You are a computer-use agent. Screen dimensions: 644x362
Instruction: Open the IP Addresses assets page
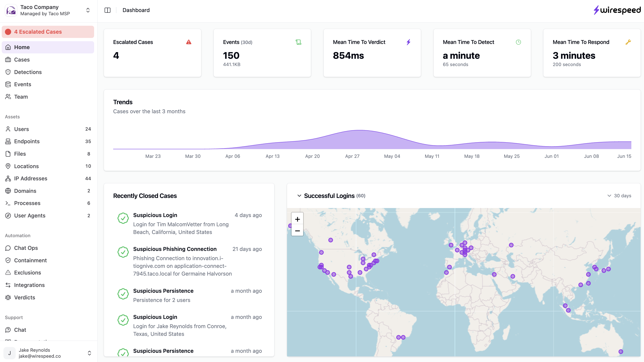tap(30, 178)
